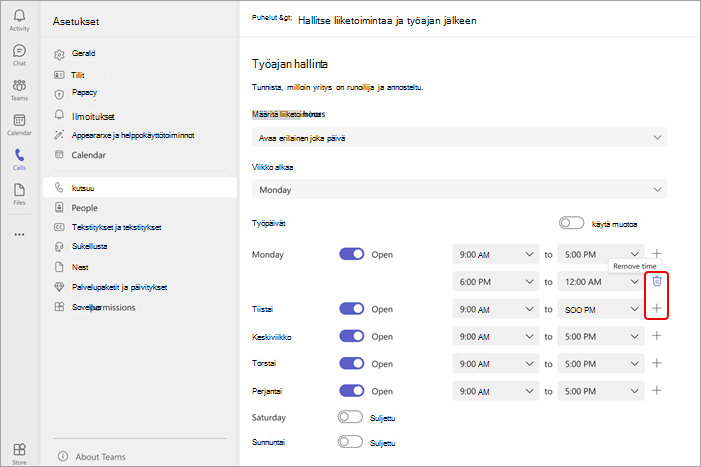Add a time slot for Torstai
701x467 pixels.
pyautogui.click(x=656, y=363)
